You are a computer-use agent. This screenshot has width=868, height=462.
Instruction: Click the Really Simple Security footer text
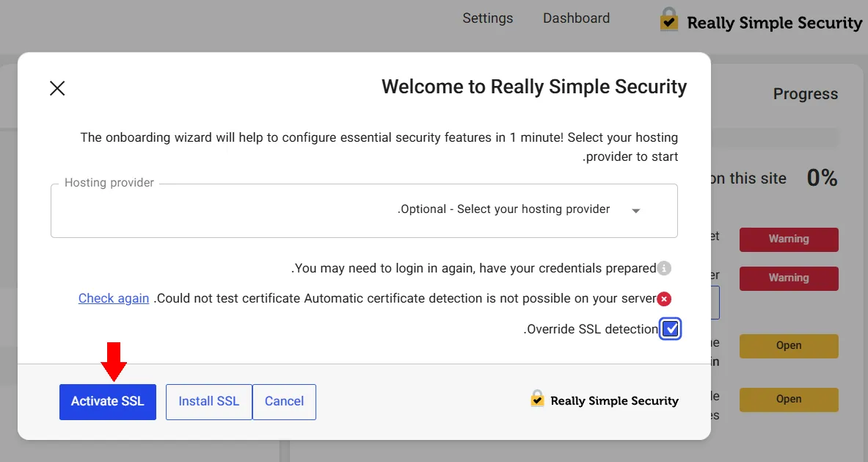tap(614, 400)
